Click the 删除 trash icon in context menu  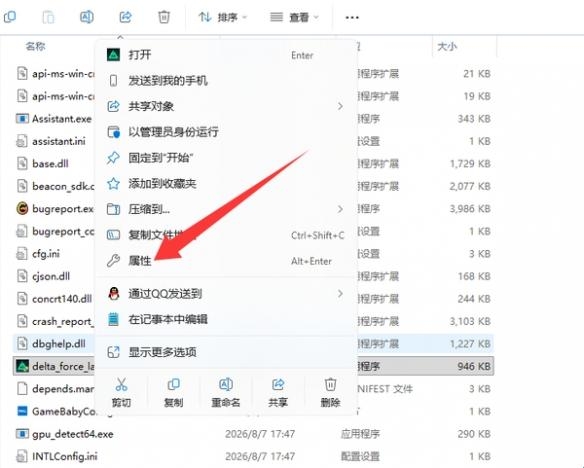330,385
